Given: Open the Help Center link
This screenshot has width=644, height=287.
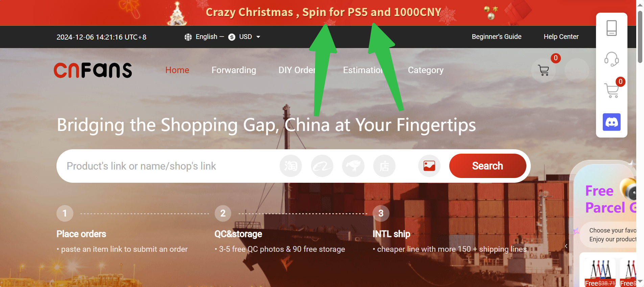Looking at the screenshot, I should point(561,37).
